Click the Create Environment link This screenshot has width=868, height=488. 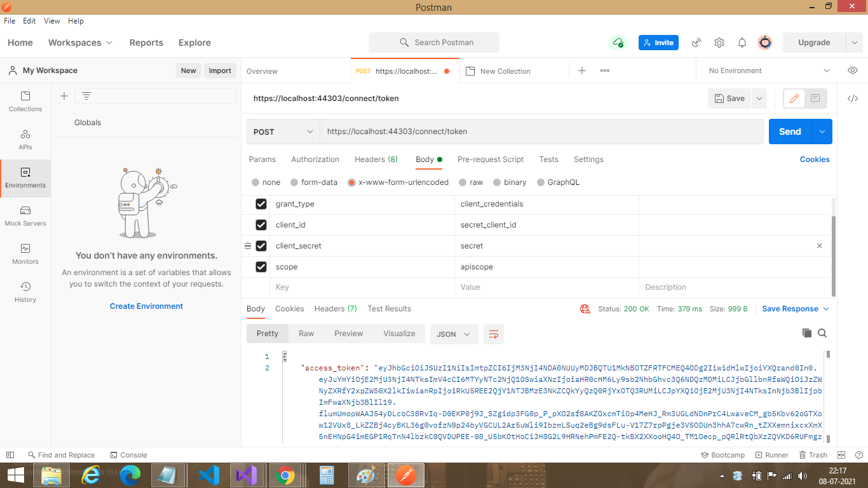point(146,306)
